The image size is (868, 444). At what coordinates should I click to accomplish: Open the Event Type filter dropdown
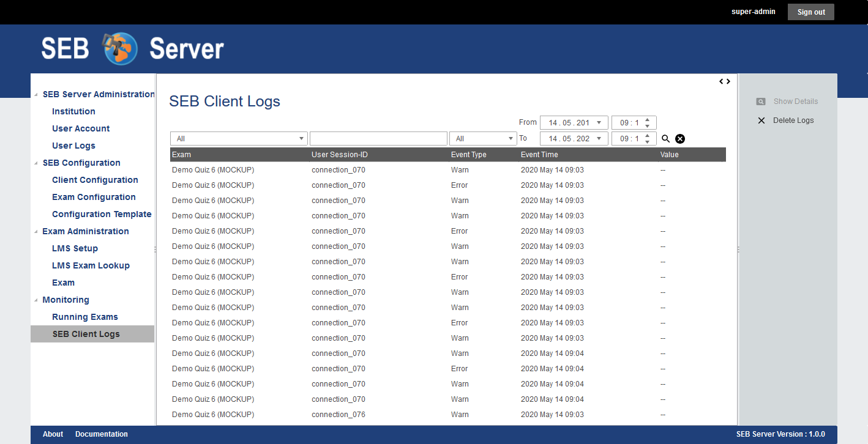[x=511, y=139]
